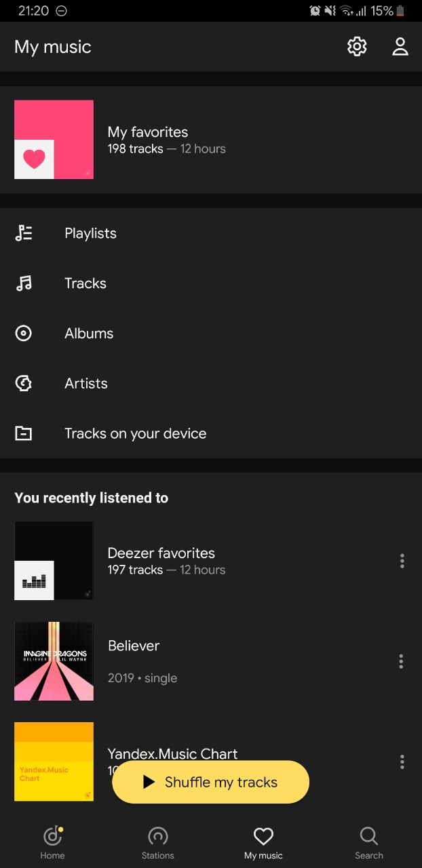The image size is (422, 868).
Task: Tap the Artists icon
Action: pyautogui.click(x=24, y=383)
